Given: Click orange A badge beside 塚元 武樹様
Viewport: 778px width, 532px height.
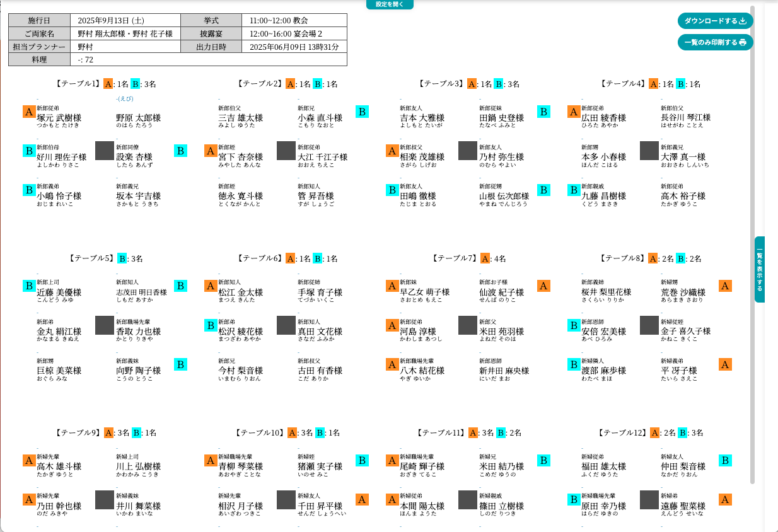Looking at the screenshot, I should click(x=28, y=112).
